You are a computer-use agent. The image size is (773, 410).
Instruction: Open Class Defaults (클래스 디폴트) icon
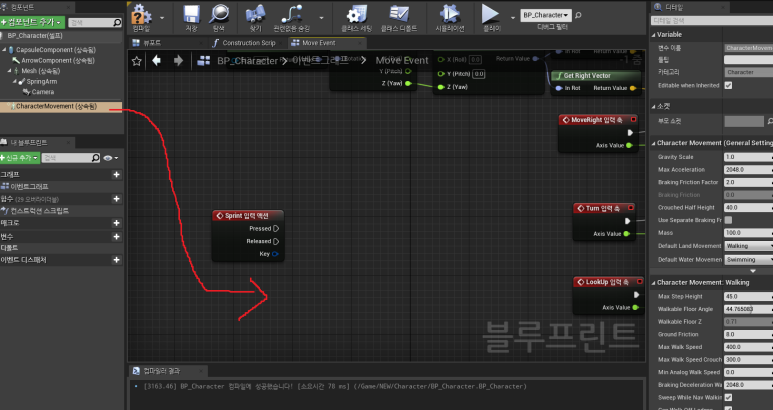(x=398, y=14)
